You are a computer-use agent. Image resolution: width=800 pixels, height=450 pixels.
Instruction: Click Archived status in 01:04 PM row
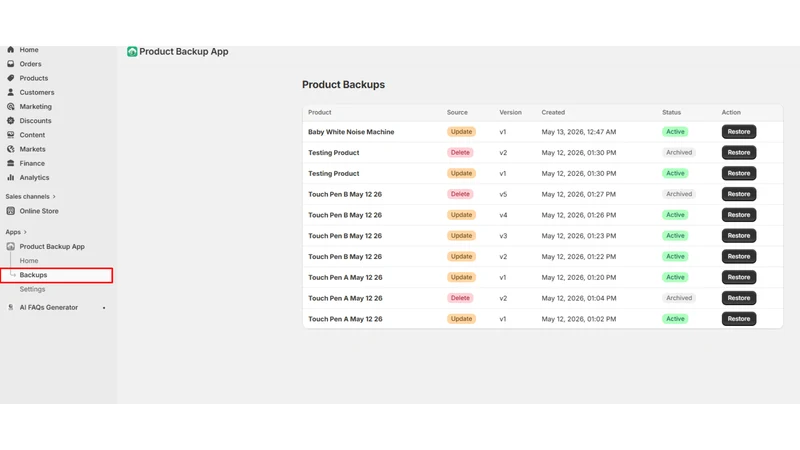click(x=679, y=298)
